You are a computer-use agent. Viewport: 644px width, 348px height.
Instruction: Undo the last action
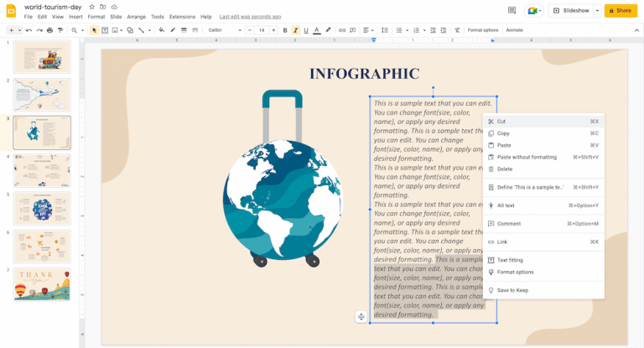click(29, 30)
